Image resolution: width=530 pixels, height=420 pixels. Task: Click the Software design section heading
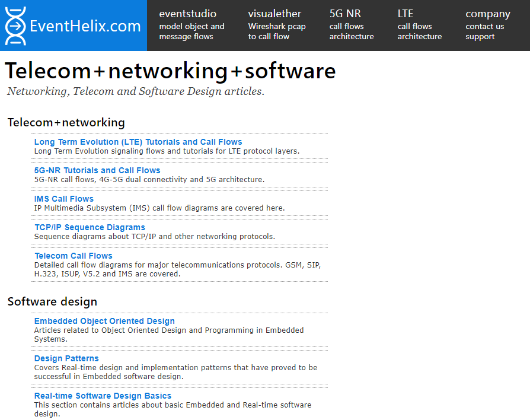[x=52, y=301]
